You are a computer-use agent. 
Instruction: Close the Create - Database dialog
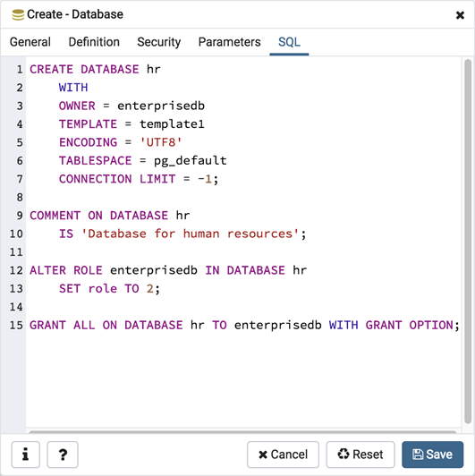click(x=460, y=15)
